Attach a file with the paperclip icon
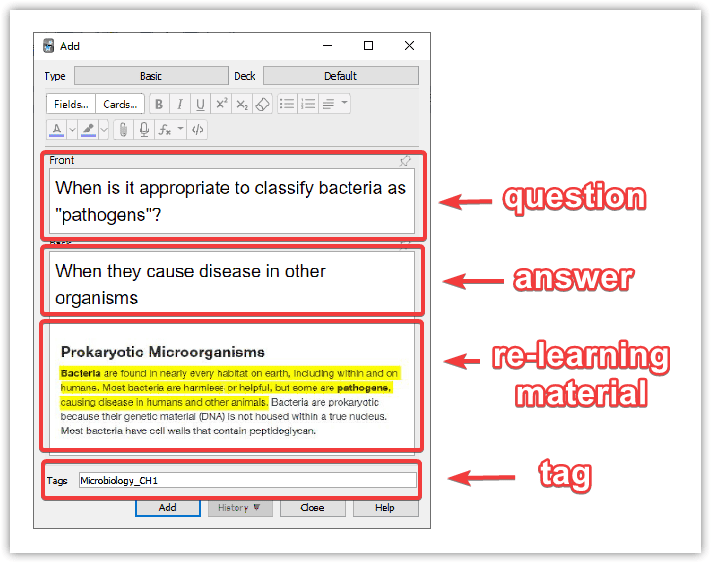The image size is (711, 563). (123, 129)
